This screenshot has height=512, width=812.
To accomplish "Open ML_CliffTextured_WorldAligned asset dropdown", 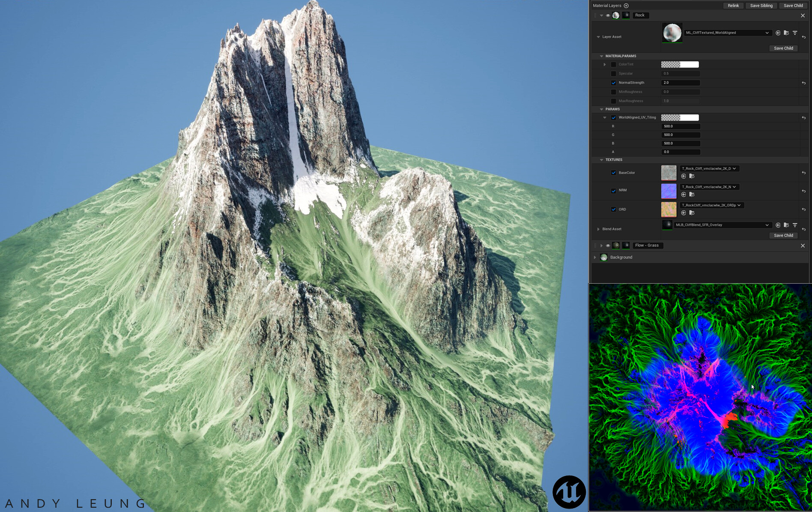I will [x=767, y=33].
